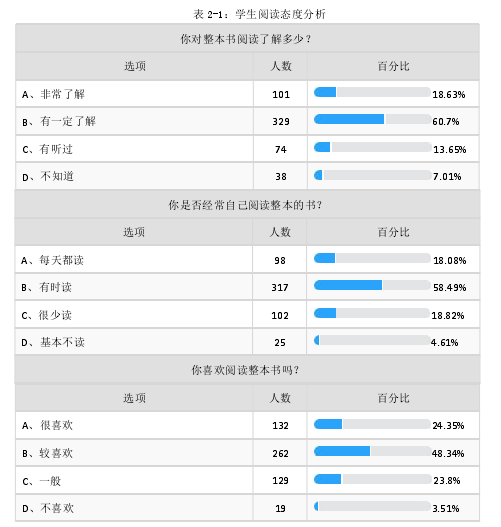This screenshot has height=527, width=501.
Task: Click the count 329 cell
Action: [281, 122]
